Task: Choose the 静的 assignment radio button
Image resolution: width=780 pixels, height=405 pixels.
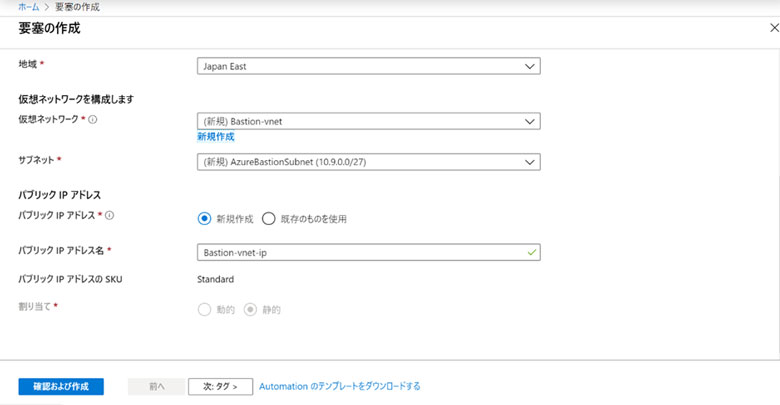Action: [250, 309]
